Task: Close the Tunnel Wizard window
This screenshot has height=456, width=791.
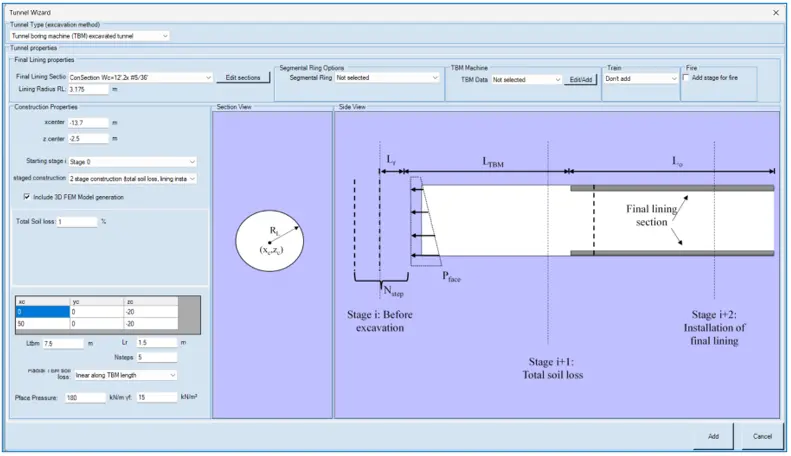Action: tap(776, 13)
